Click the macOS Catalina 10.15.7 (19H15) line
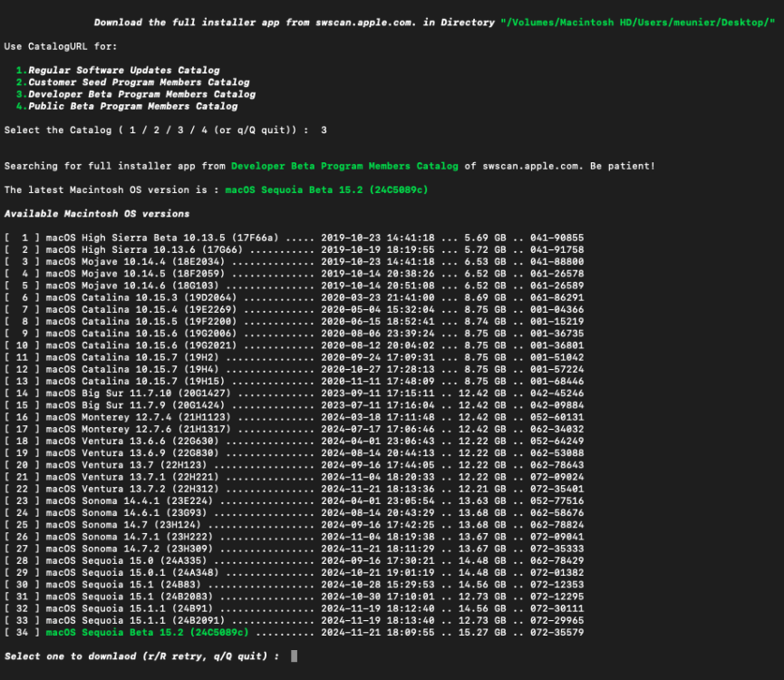This screenshot has width=784, height=680. [x=294, y=382]
